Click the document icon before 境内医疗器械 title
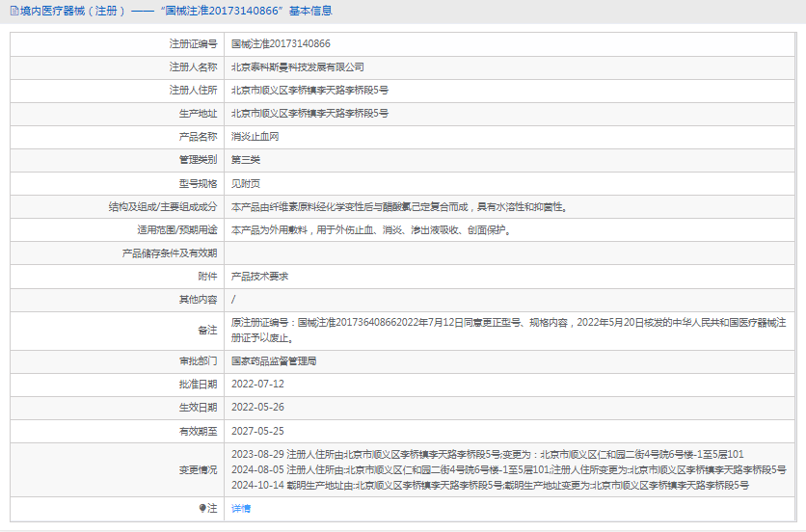 pyautogui.click(x=14, y=11)
